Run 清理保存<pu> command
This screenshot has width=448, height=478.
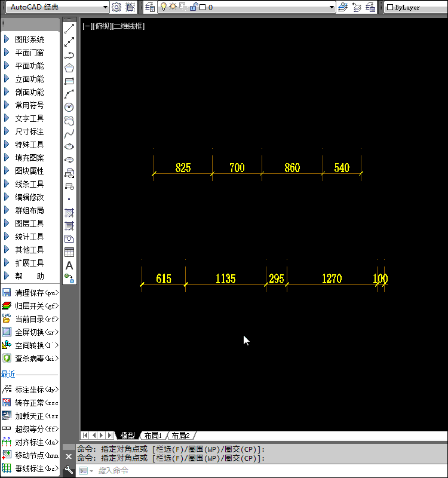[30, 293]
